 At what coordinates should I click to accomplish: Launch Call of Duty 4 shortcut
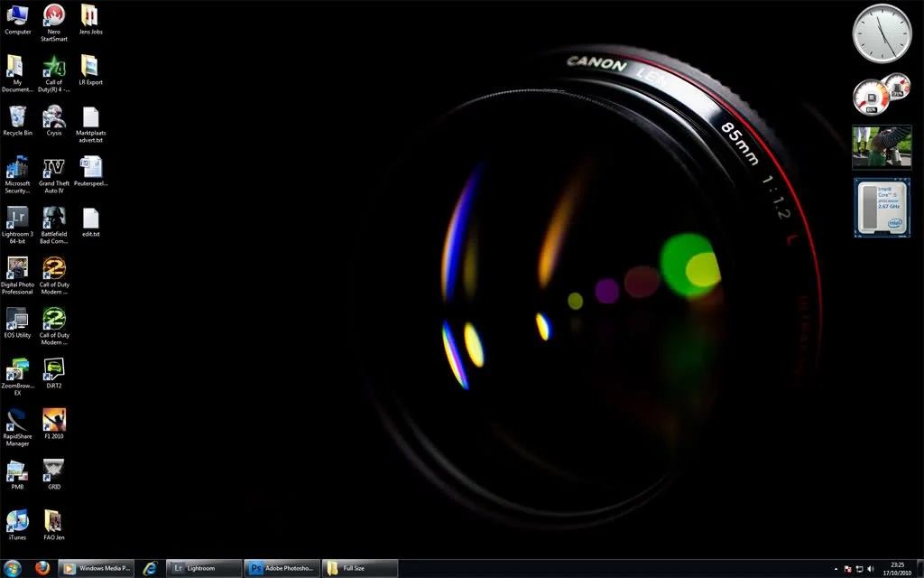point(54,74)
